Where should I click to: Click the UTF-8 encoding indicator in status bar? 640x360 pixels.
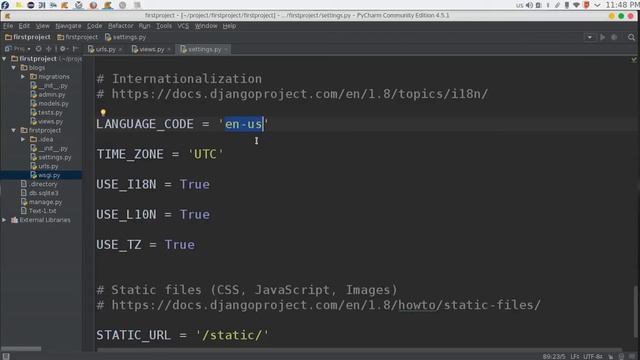(592, 356)
